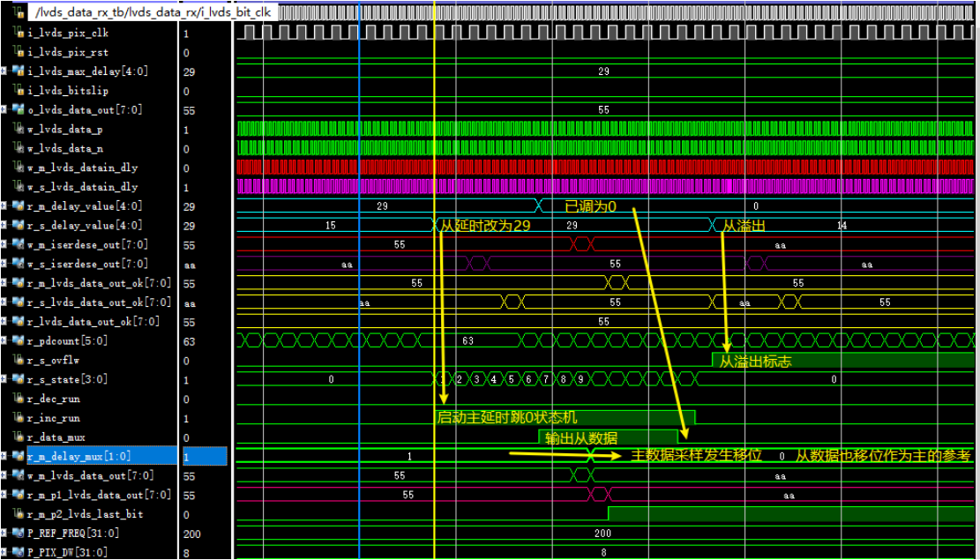Expand the r_s_delay_value[4:0] bus

4,225
